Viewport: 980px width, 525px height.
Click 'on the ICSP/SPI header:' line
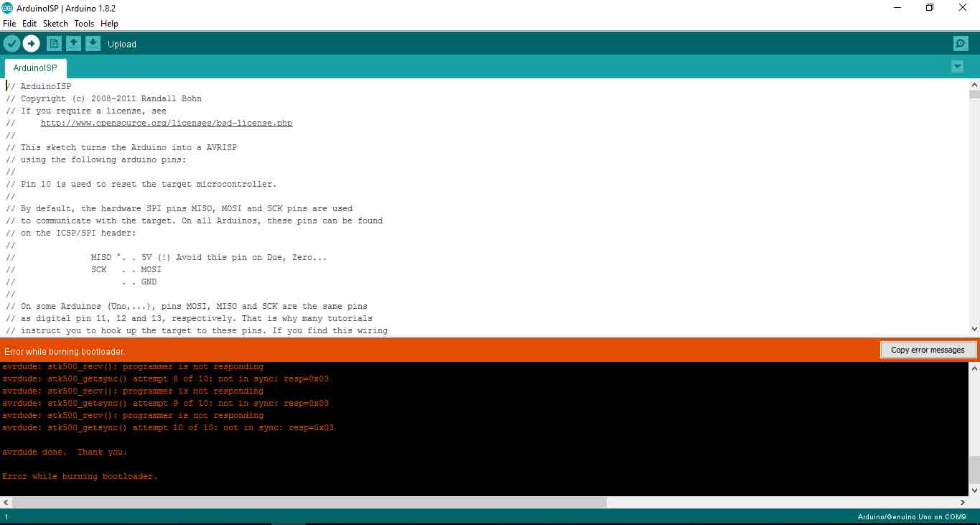[x=71, y=233]
